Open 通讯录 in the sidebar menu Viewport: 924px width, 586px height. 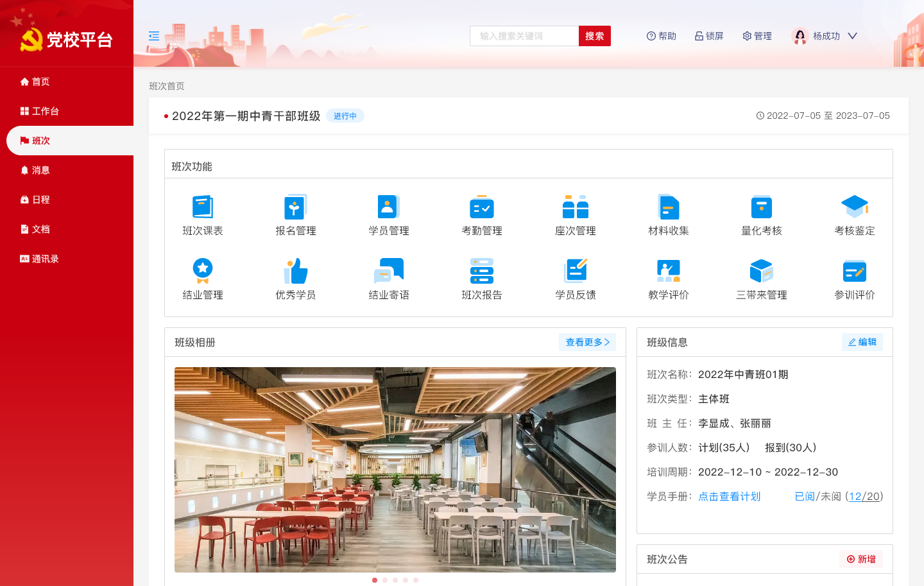pos(45,259)
